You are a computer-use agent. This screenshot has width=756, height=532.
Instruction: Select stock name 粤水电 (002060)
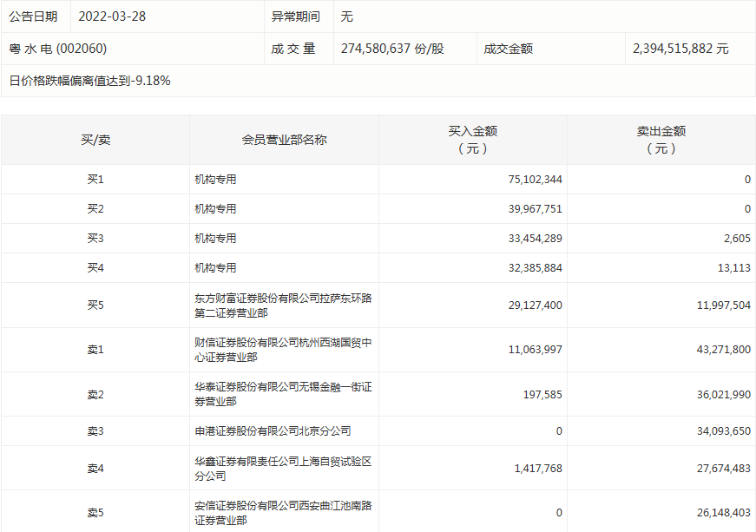coord(58,49)
